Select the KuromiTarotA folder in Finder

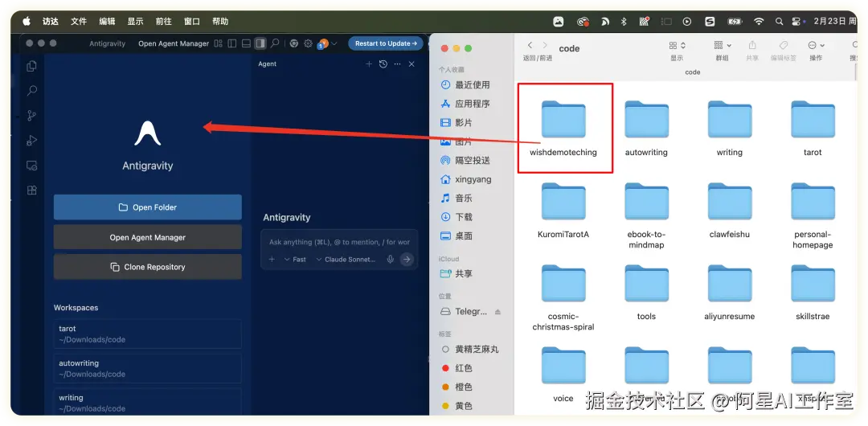[563, 211]
